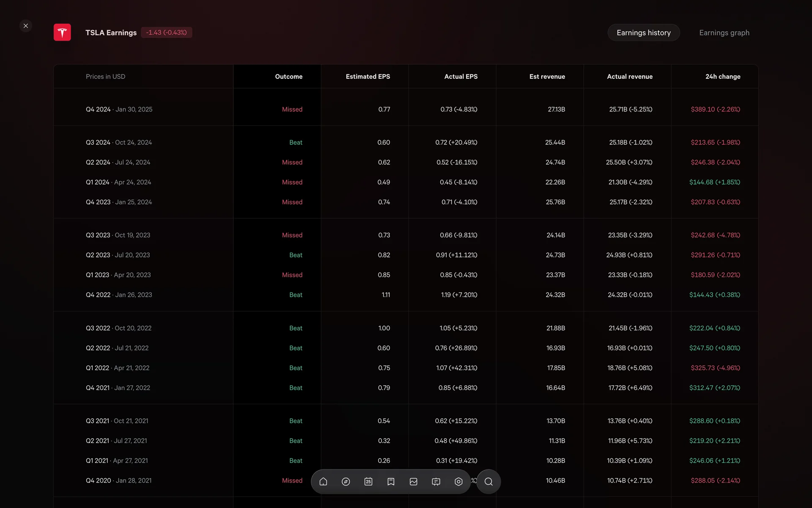This screenshot has height=508, width=812.
Task: Click the Outcome column header
Action: coord(288,77)
